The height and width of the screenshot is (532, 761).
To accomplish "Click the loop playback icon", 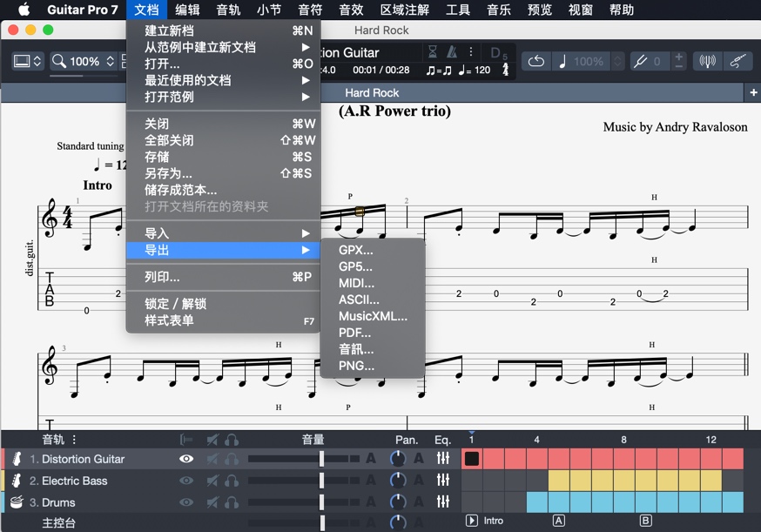I will 536,61.
